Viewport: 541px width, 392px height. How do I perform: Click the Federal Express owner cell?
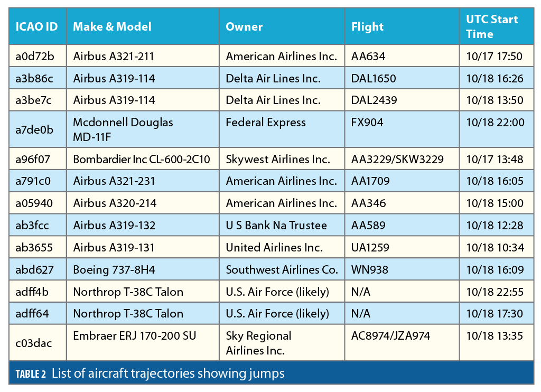point(266,123)
